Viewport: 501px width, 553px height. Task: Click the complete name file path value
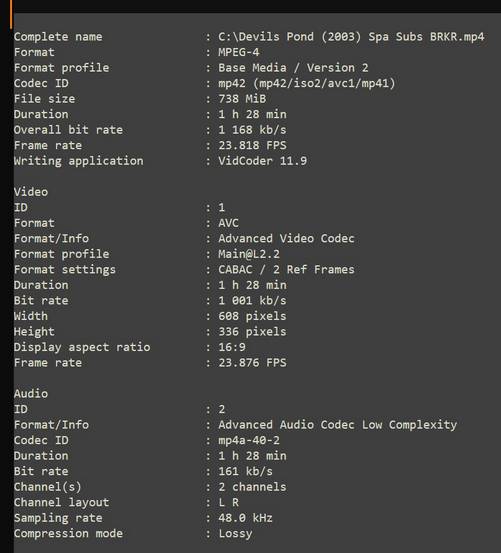click(351, 37)
